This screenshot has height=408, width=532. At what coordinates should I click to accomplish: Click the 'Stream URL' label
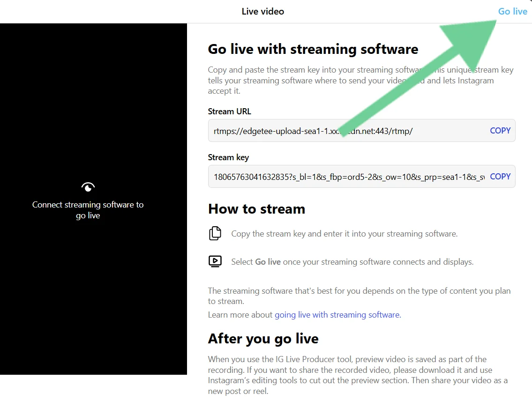pyautogui.click(x=229, y=111)
